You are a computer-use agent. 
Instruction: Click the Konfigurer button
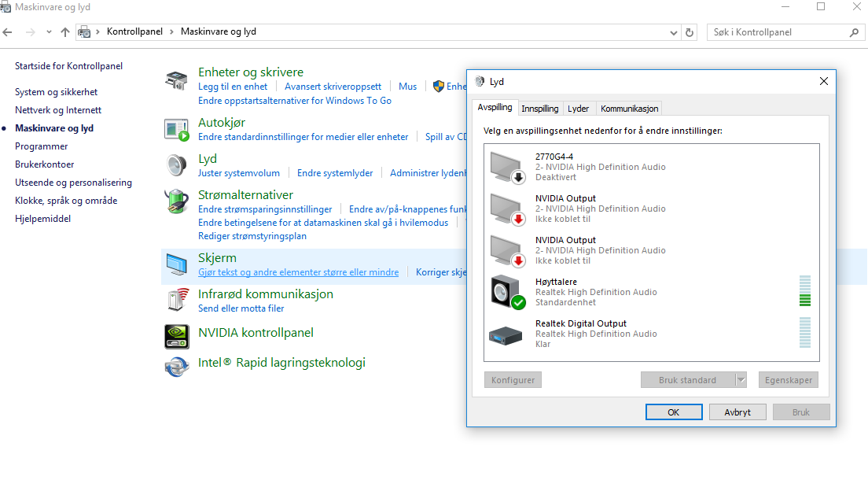(513, 380)
